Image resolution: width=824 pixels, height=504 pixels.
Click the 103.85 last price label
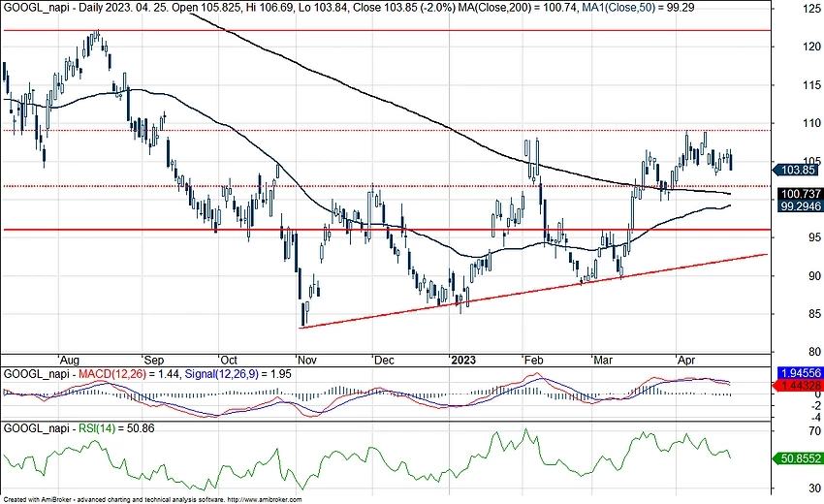pyautogui.click(x=798, y=170)
